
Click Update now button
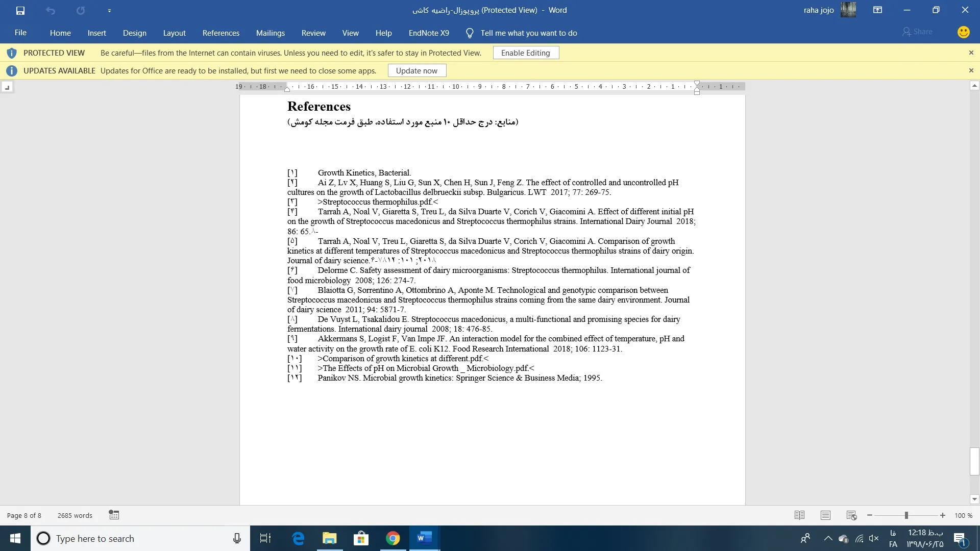[x=416, y=71]
